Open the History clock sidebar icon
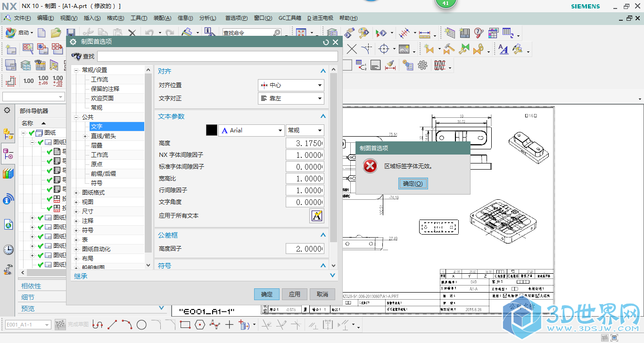The height and width of the screenshot is (343, 644). pyautogui.click(x=8, y=249)
